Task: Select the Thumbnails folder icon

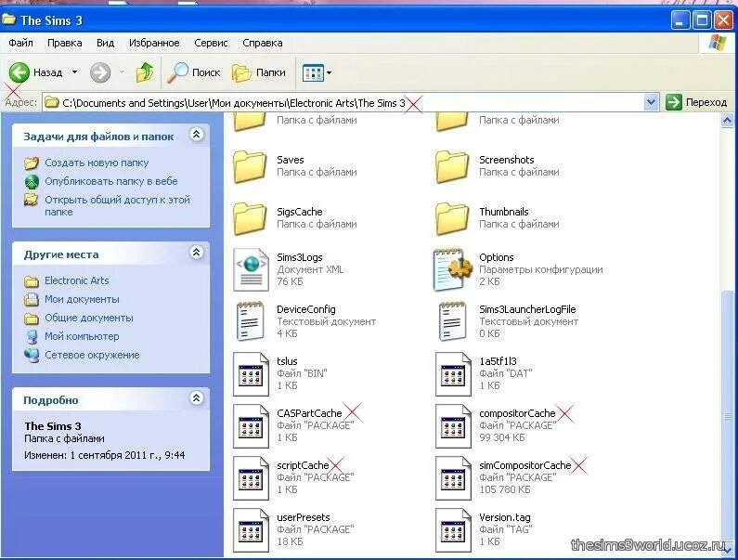Action: coord(452,218)
